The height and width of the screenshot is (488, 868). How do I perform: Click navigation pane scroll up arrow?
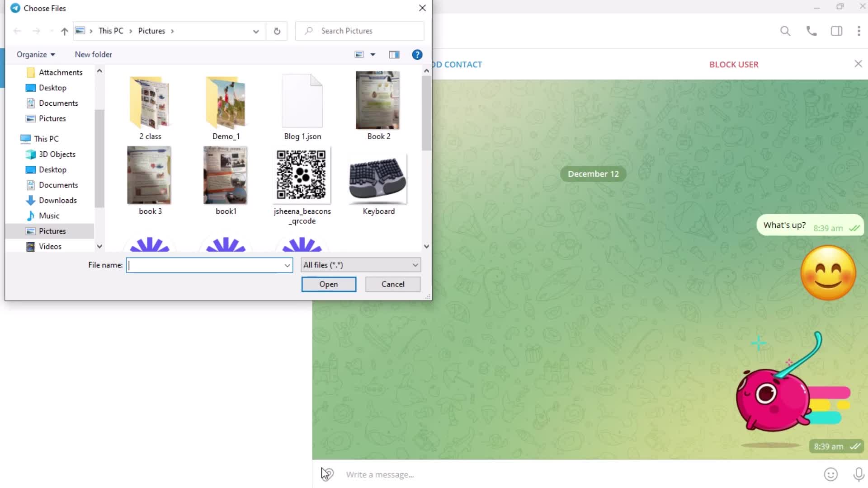(99, 70)
